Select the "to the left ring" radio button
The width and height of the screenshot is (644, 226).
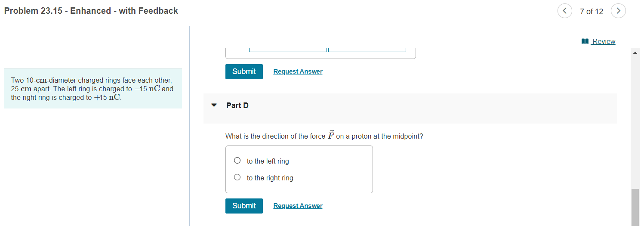coord(237,161)
